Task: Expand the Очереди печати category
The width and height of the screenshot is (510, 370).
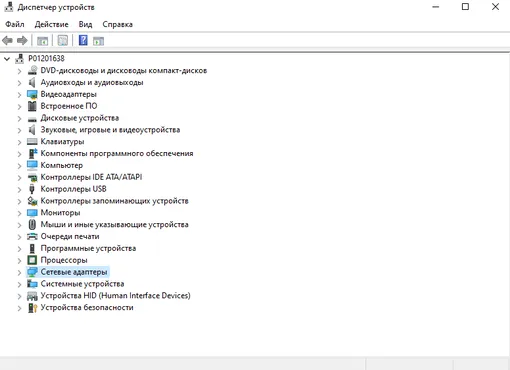Action: [x=19, y=237]
